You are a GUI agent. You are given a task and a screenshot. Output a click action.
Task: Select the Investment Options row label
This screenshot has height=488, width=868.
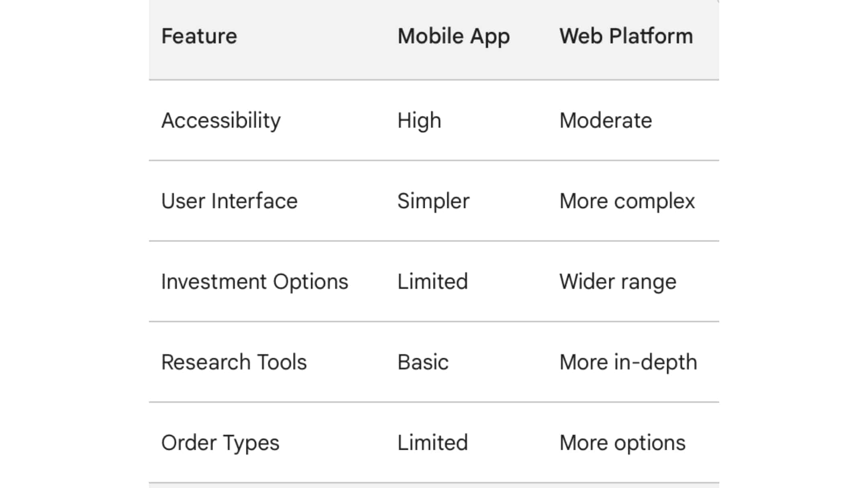coord(254,282)
